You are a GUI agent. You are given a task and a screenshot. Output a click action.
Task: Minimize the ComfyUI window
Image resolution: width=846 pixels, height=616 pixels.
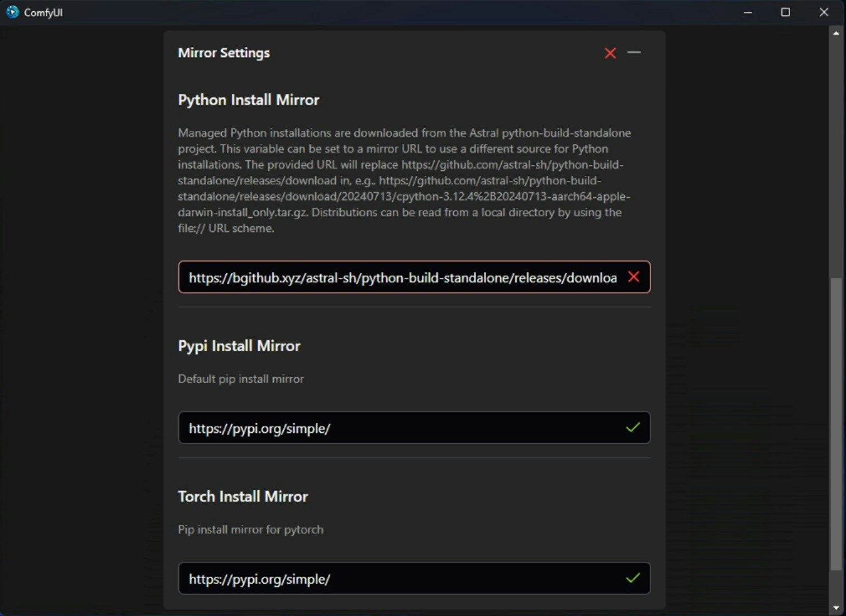pos(748,12)
